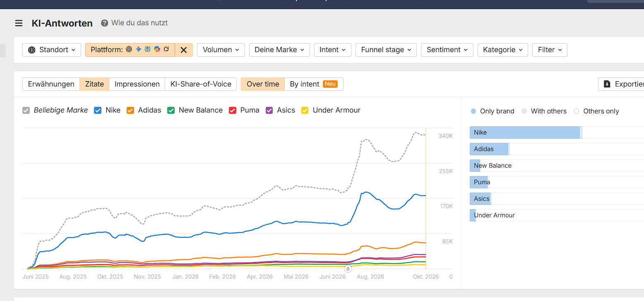Disable the Under Armour checkbox
This screenshot has width=644, height=301.
305,110
